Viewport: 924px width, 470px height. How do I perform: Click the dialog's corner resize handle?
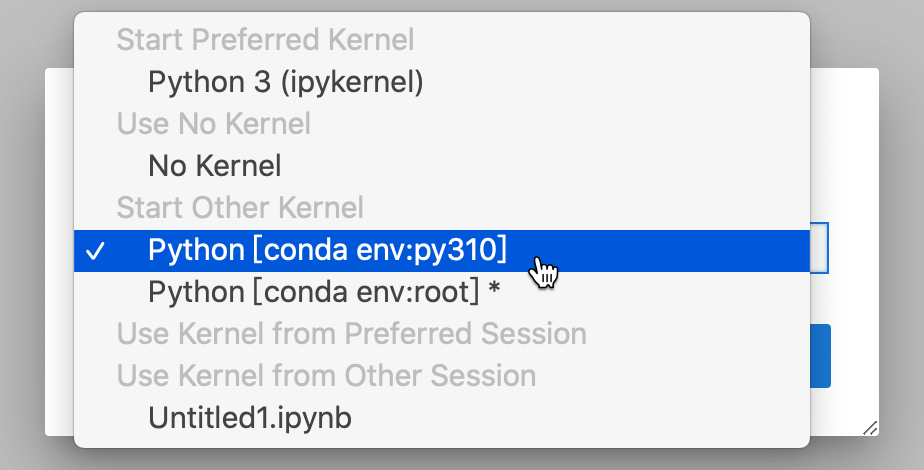pyautogui.click(x=869, y=427)
